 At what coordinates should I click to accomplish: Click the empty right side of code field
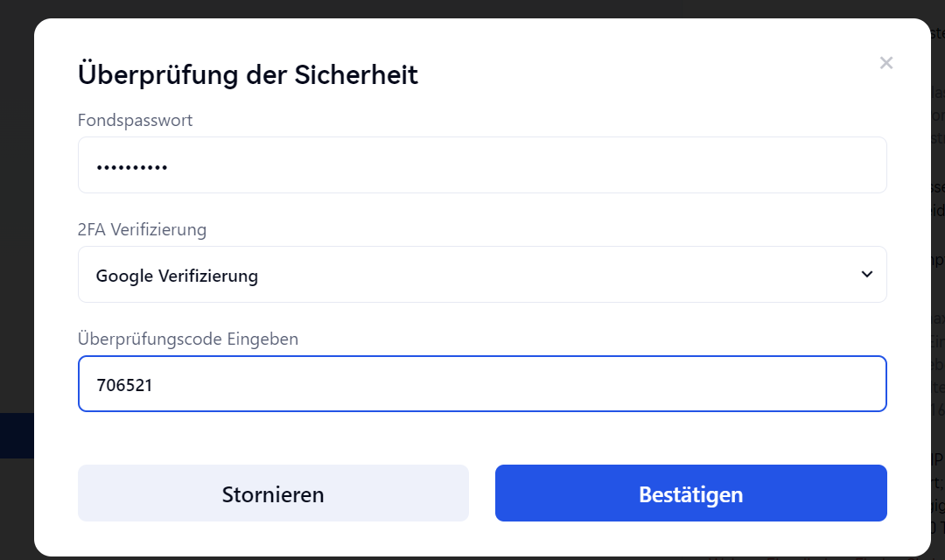tap(744, 384)
